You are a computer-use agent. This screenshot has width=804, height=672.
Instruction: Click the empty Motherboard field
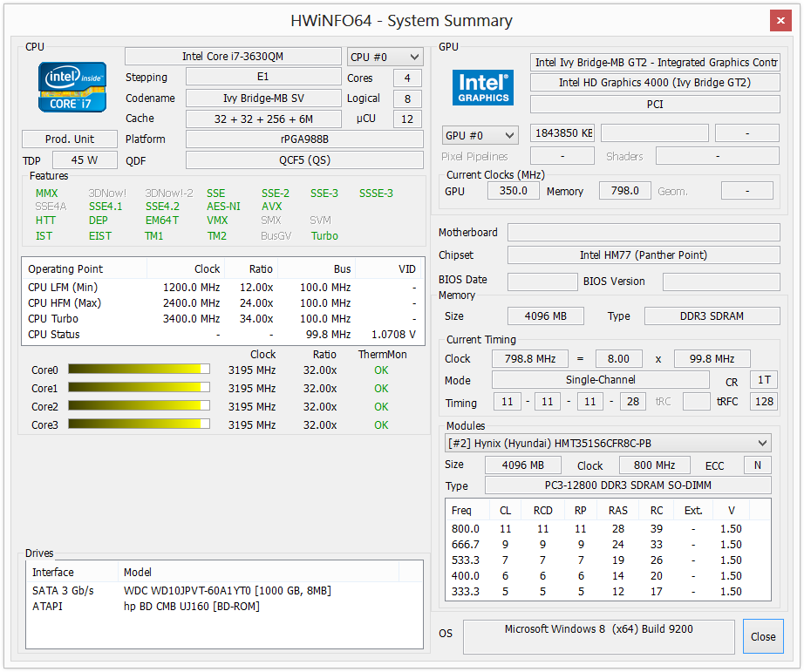click(x=644, y=232)
